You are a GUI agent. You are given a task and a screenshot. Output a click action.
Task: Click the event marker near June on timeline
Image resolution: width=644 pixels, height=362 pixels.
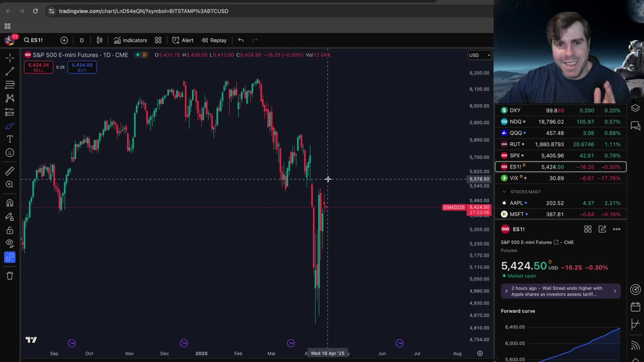(x=399, y=343)
